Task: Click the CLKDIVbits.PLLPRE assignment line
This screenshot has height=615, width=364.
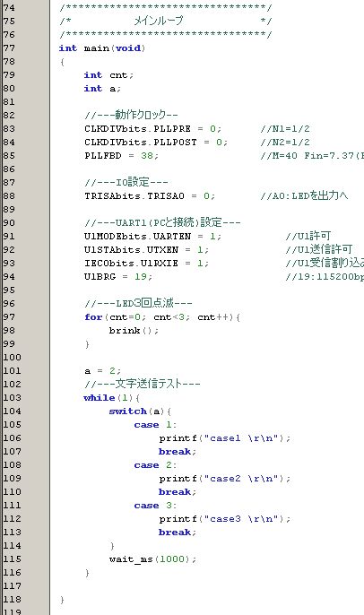Action: [153, 129]
